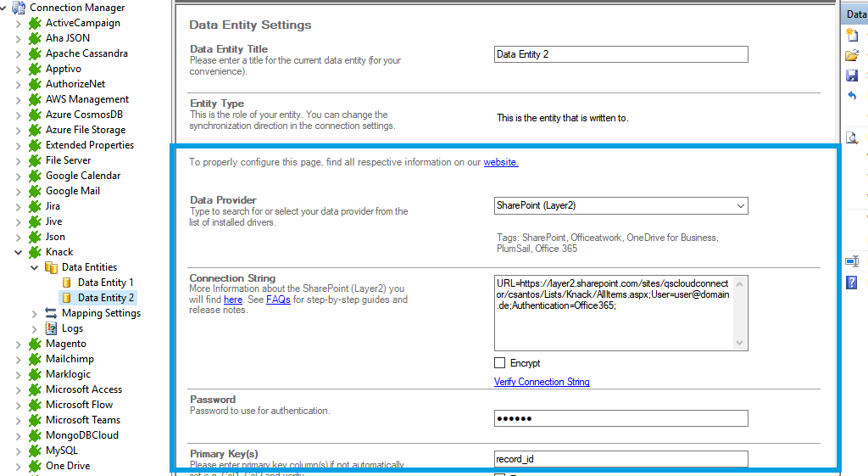Image resolution: width=868 pixels, height=476 pixels.
Task: Click the Password input field
Action: coord(620,418)
